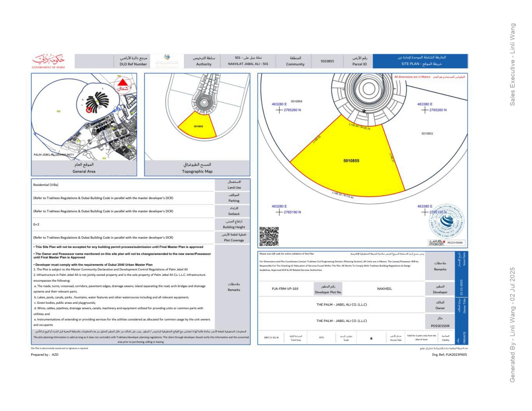Click the Dubai 2040 Urban Master Plan remark
The width and height of the screenshot is (532, 411).
pos(93,265)
